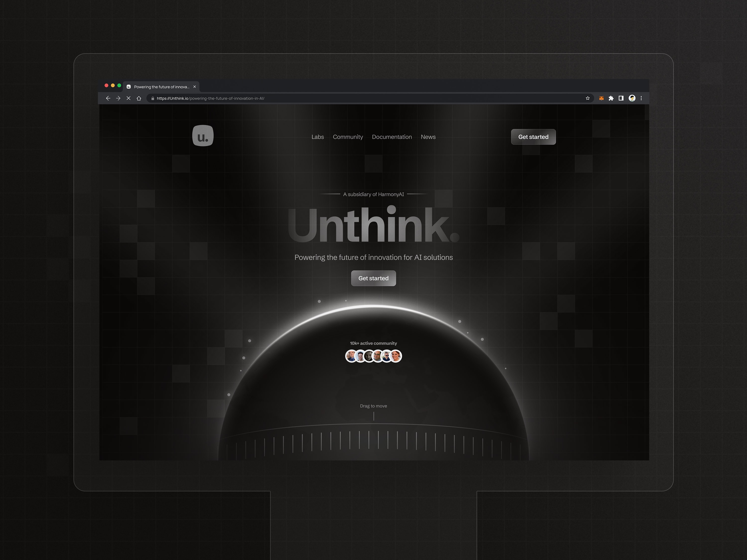747x560 pixels.
Task: Click the hero Get started button
Action: pos(374,278)
